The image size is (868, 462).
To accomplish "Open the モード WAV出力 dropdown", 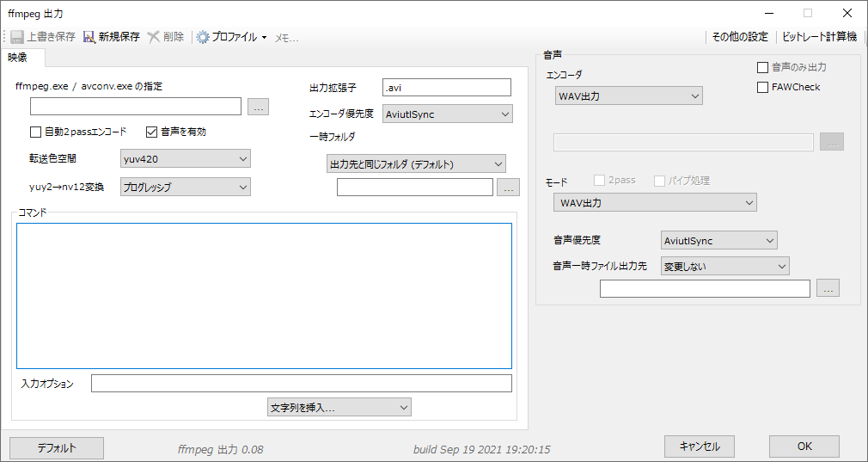I will [x=655, y=203].
